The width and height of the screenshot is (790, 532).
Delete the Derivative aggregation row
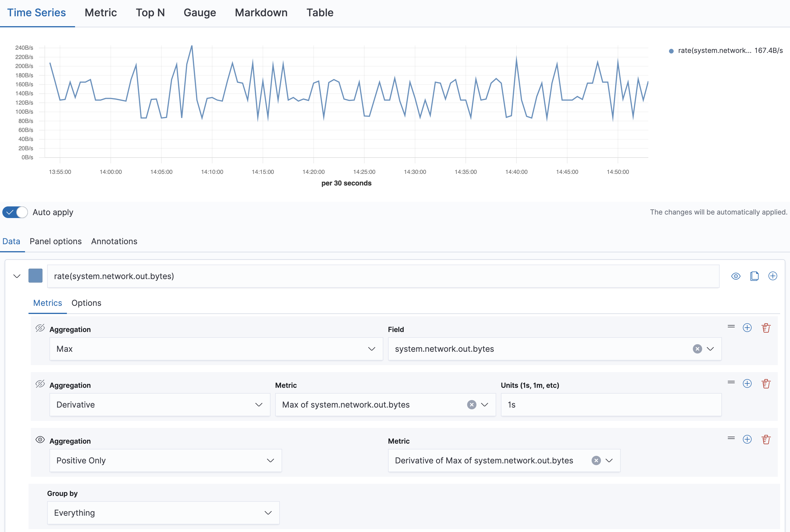click(x=766, y=383)
